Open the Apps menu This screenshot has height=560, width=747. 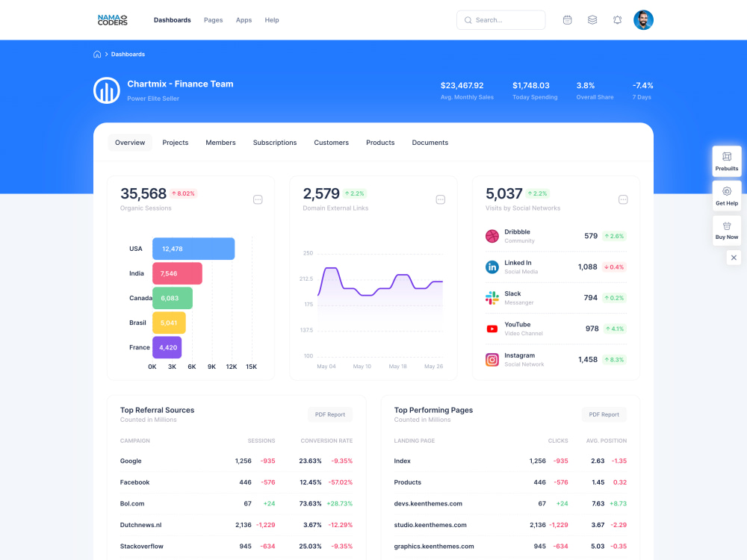[244, 20]
